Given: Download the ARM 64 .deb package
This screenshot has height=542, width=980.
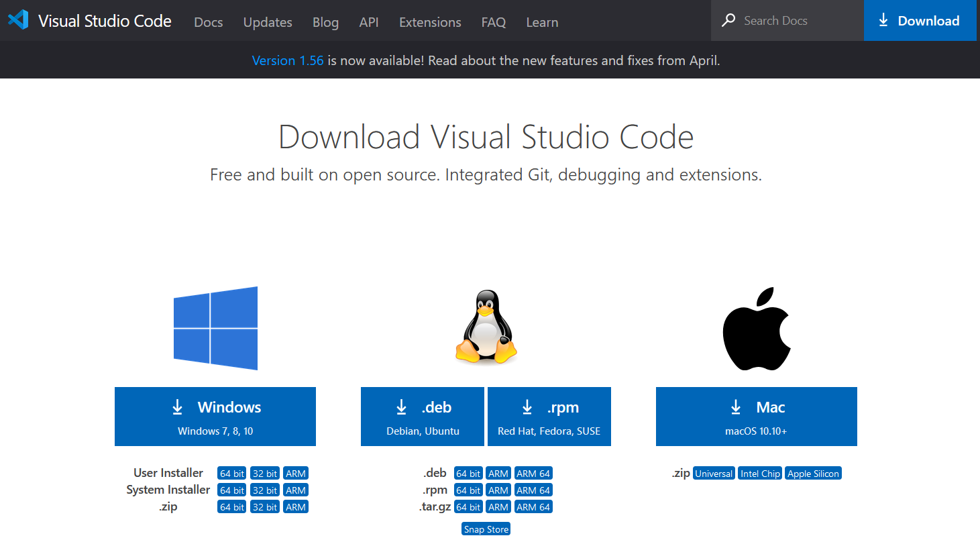Looking at the screenshot, I should [533, 473].
